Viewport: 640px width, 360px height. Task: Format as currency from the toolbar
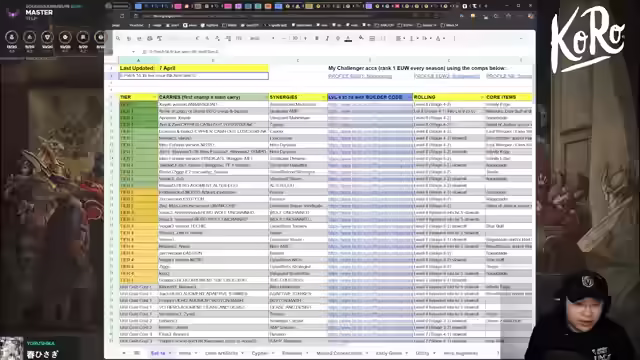[x=197, y=38]
